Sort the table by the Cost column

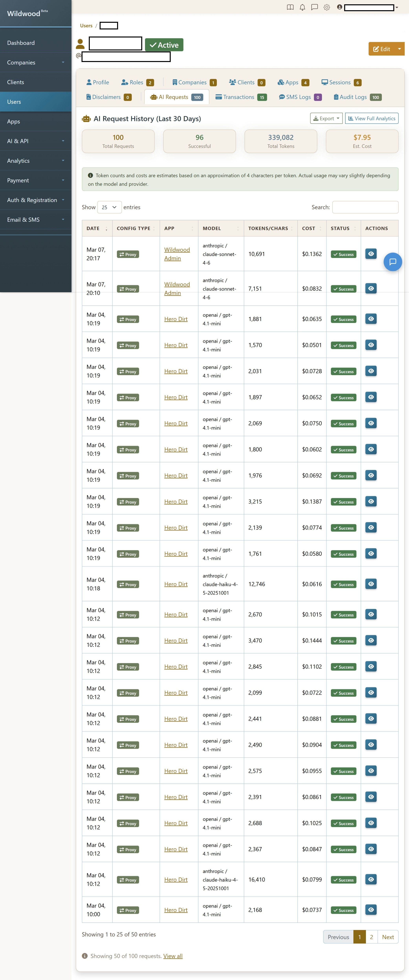tap(309, 228)
